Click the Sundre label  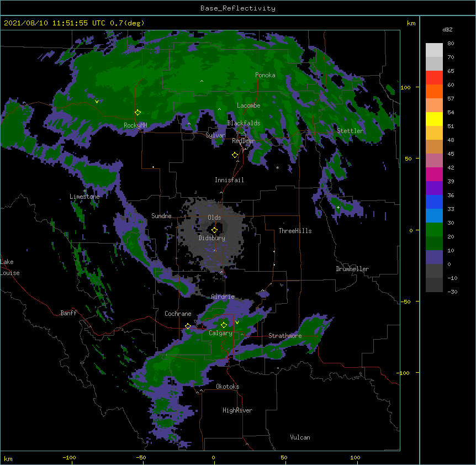click(x=161, y=216)
